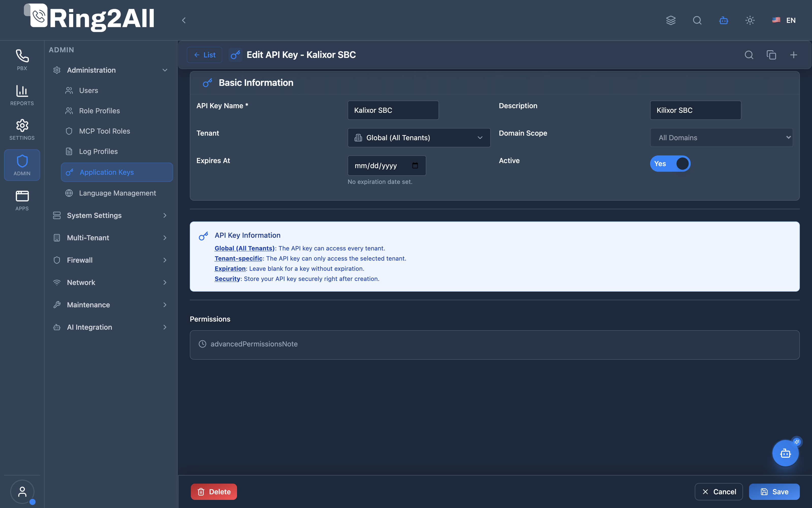Click the "No expiration date set." note
Image resolution: width=812 pixels, height=508 pixels.
point(380,182)
